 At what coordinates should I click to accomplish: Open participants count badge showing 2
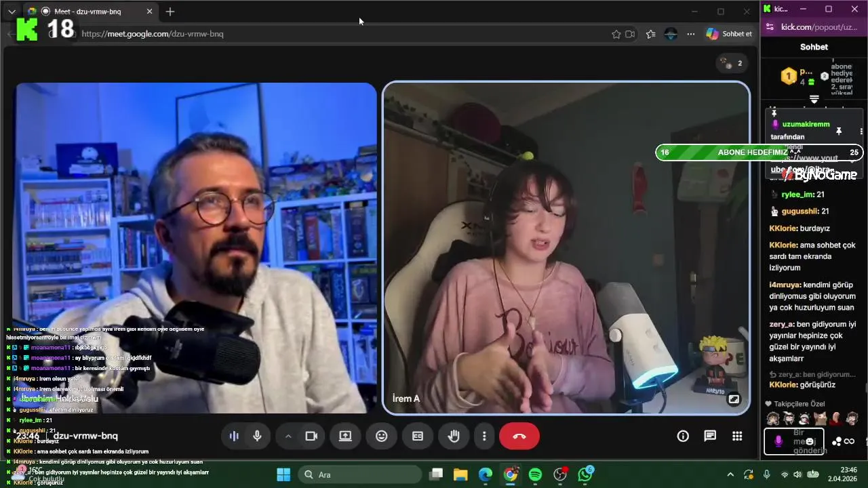pyautogui.click(x=732, y=63)
